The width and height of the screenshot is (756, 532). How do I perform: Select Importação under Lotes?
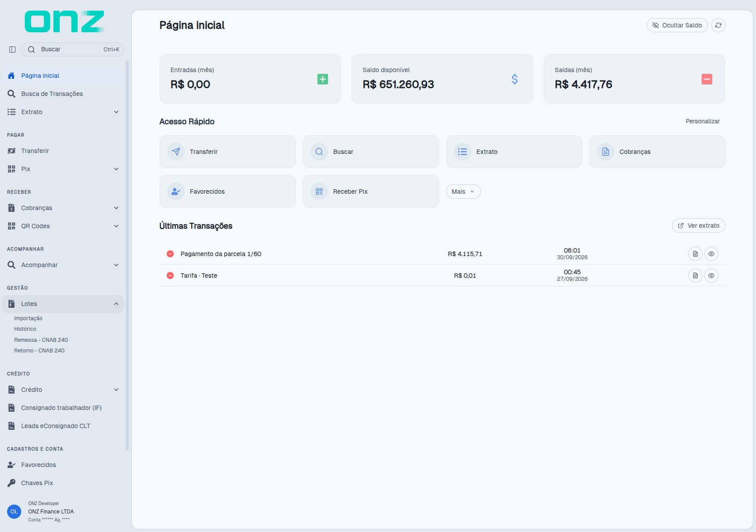pyautogui.click(x=28, y=318)
